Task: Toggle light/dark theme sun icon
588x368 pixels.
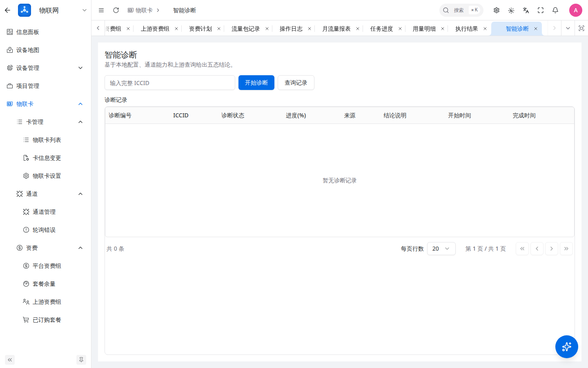Action: (511, 10)
